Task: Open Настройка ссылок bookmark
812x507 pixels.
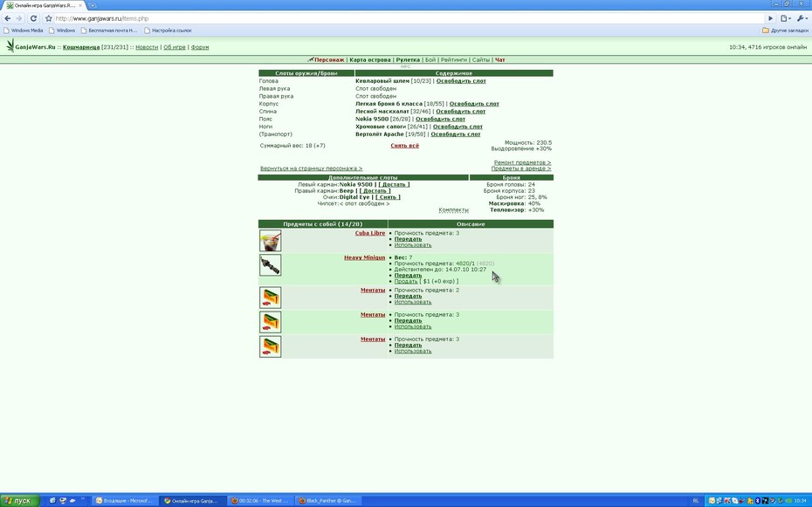Action: 168,31
